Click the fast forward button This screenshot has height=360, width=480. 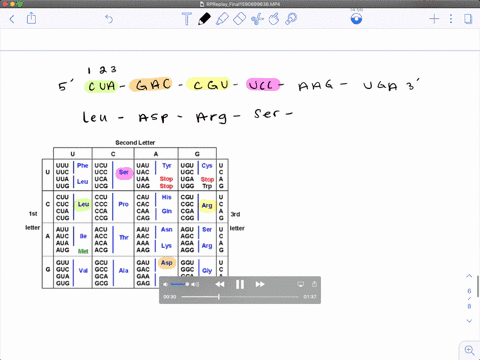click(x=260, y=284)
